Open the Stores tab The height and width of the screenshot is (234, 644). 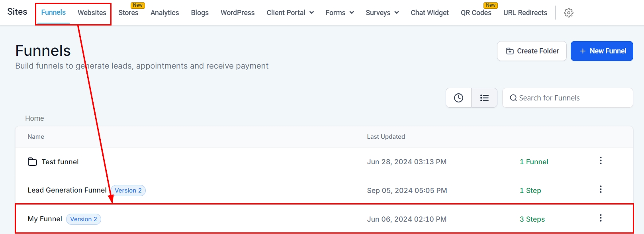[128, 13]
